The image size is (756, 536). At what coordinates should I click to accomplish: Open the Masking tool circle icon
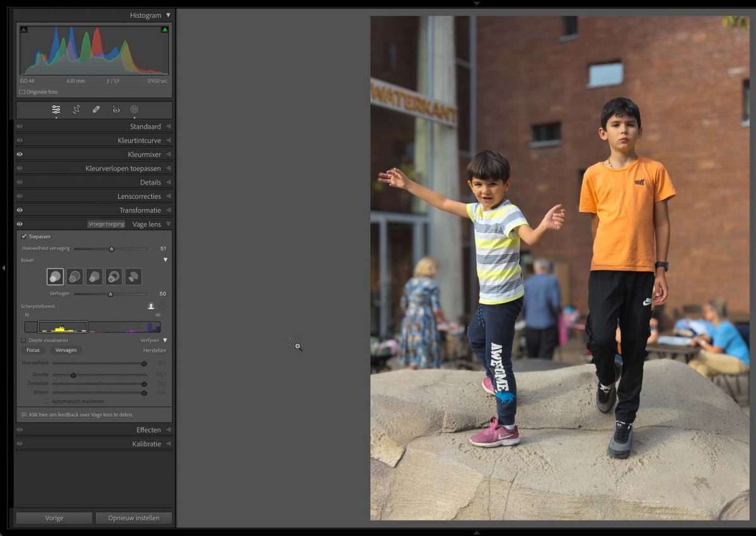point(134,109)
